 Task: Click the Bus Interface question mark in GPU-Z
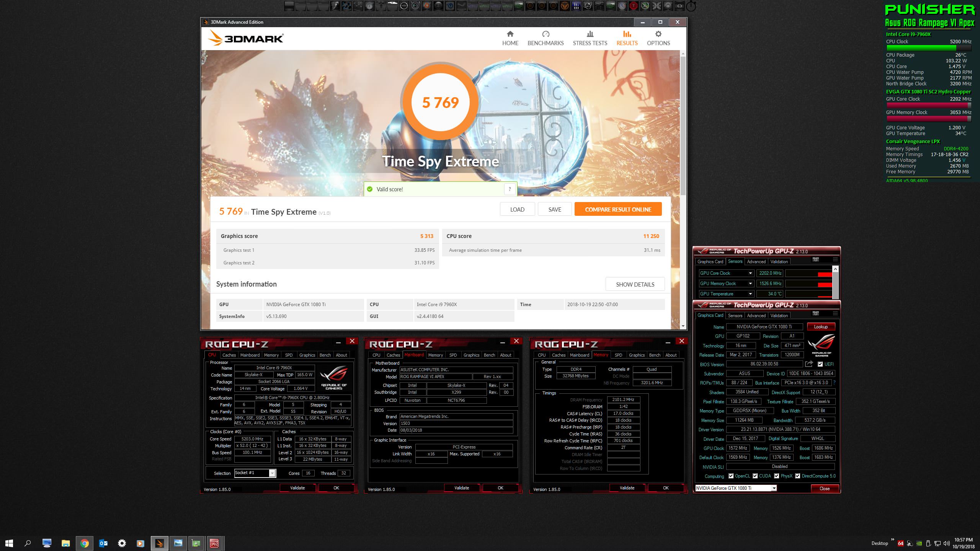point(834,383)
